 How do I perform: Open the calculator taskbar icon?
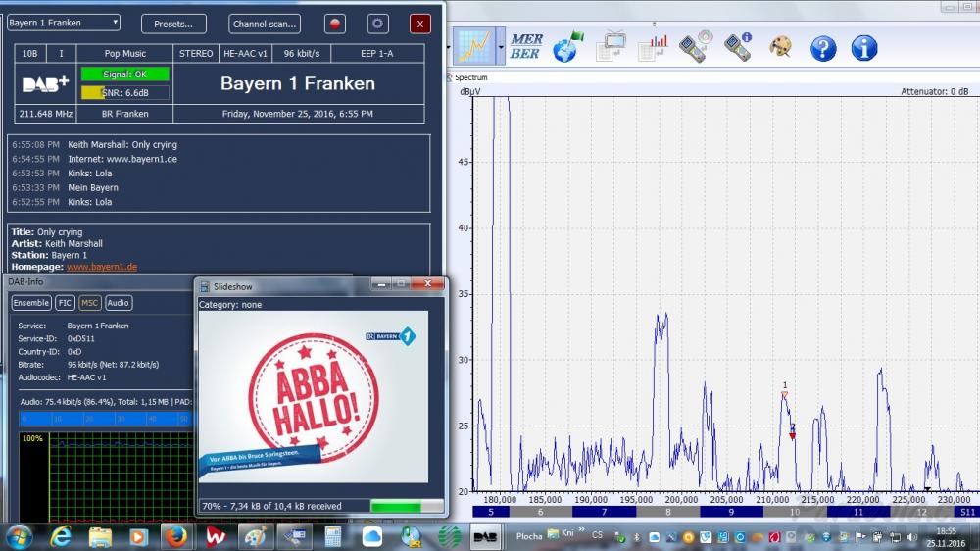click(x=333, y=536)
